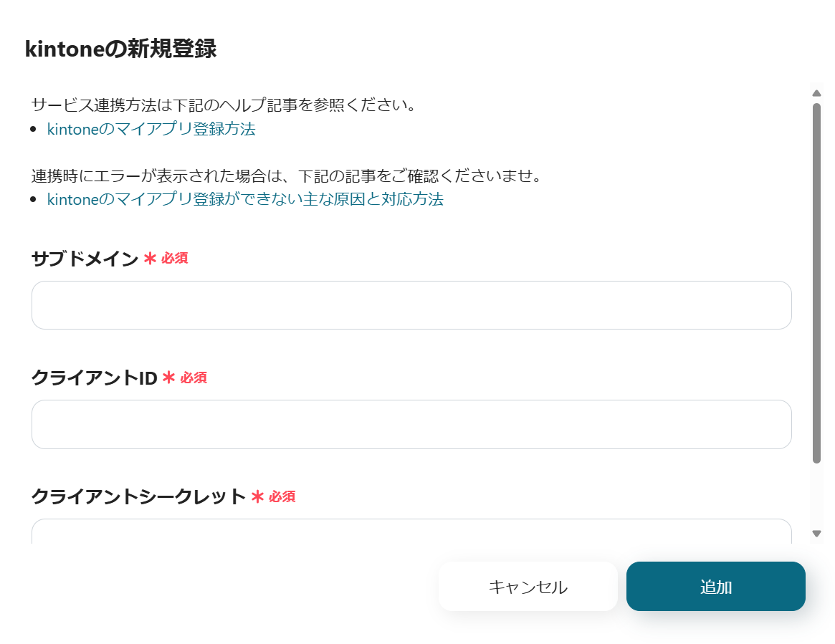
Task: Click the vertical scrollbar thumb
Action: (x=816, y=283)
